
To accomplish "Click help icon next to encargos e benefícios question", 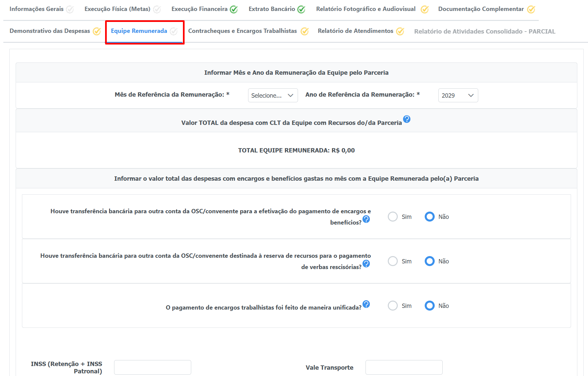I will click(366, 219).
